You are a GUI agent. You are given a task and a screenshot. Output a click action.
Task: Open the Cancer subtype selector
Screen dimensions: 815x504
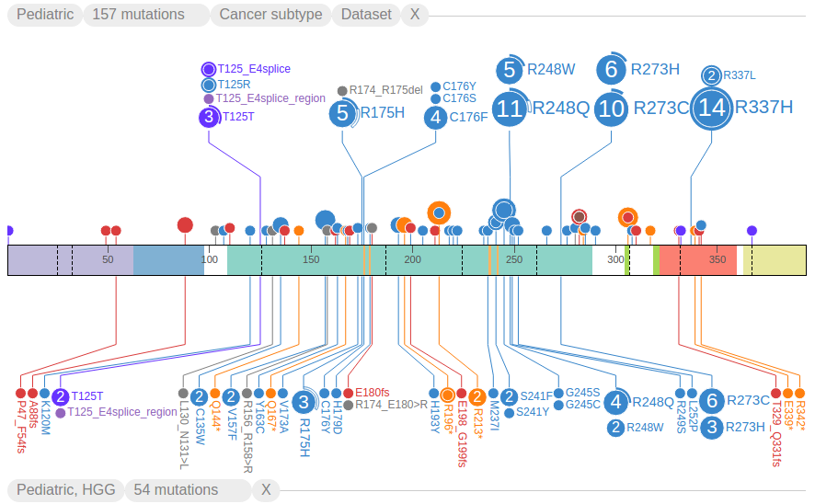point(270,15)
